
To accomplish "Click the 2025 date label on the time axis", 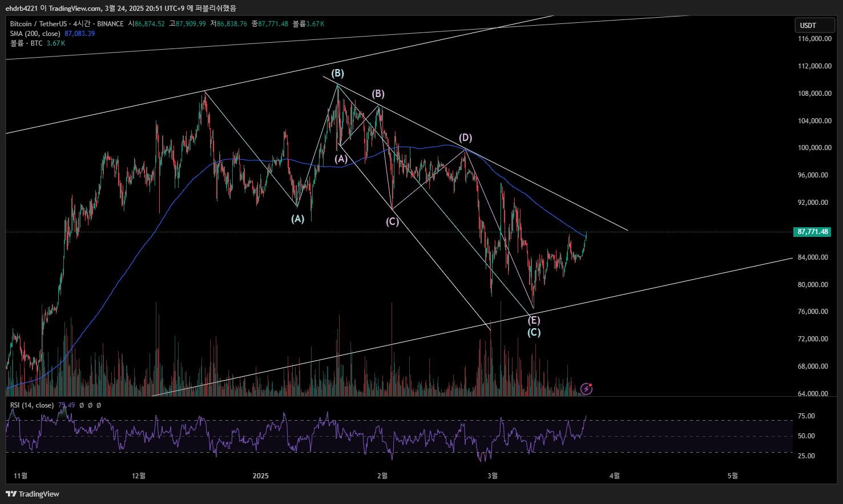I will click(260, 476).
